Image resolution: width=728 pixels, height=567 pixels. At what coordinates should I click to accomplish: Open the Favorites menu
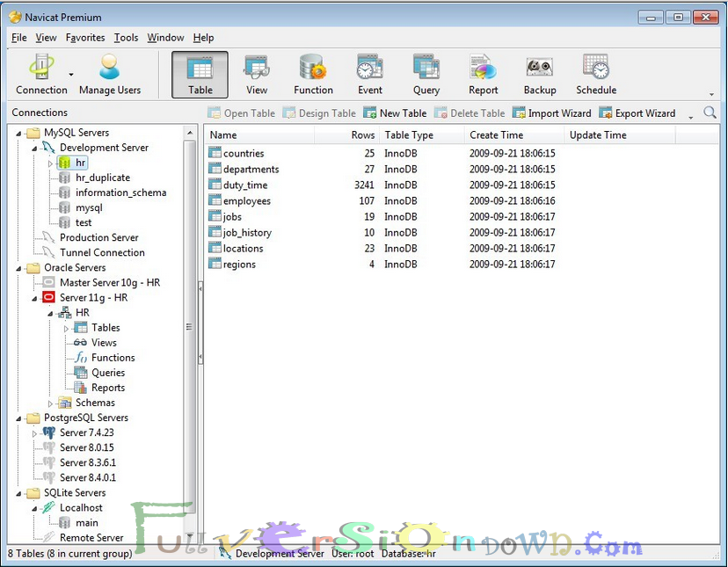(x=85, y=38)
